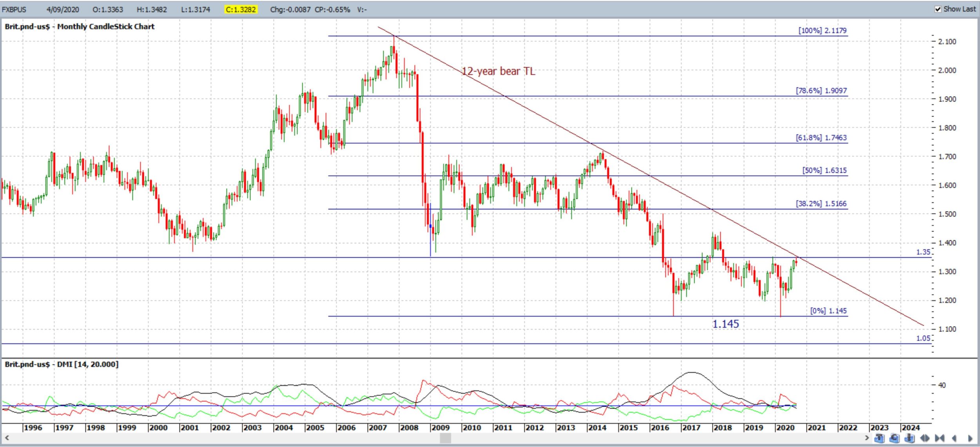Image resolution: width=980 pixels, height=447 pixels.
Task: Click the horizontal scrollbar right arrow
Action: (x=867, y=438)
